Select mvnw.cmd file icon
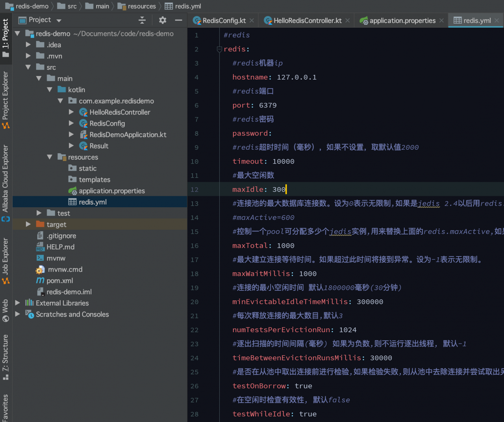504x422 pixels. point(40,270)
